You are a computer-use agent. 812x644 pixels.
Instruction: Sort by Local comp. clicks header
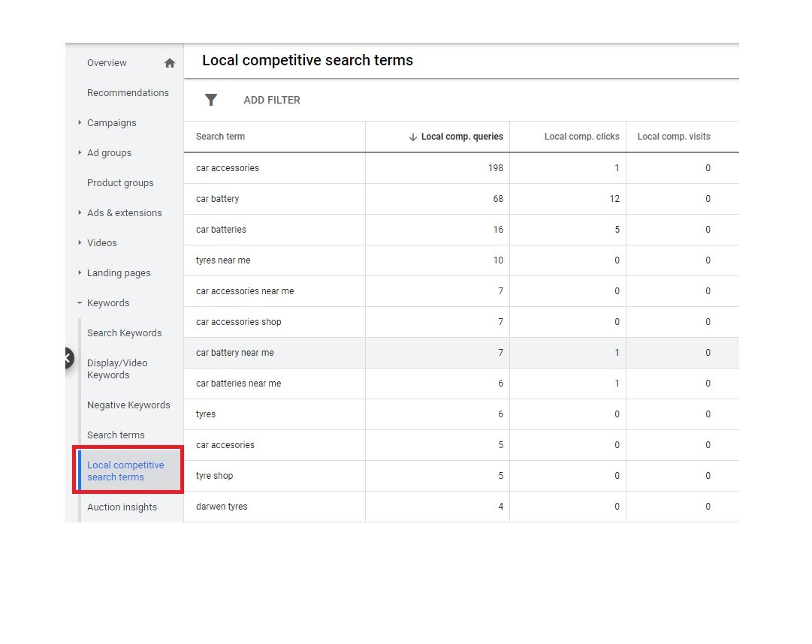click(581, 137)
